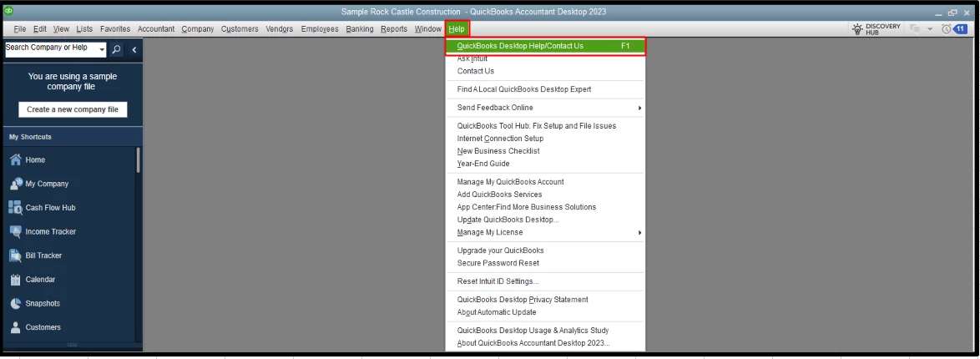This screenshot has width=980, height=359.
Task: Select QuickBooks Desktop Help/Contact Us
Action: (545, 46)
